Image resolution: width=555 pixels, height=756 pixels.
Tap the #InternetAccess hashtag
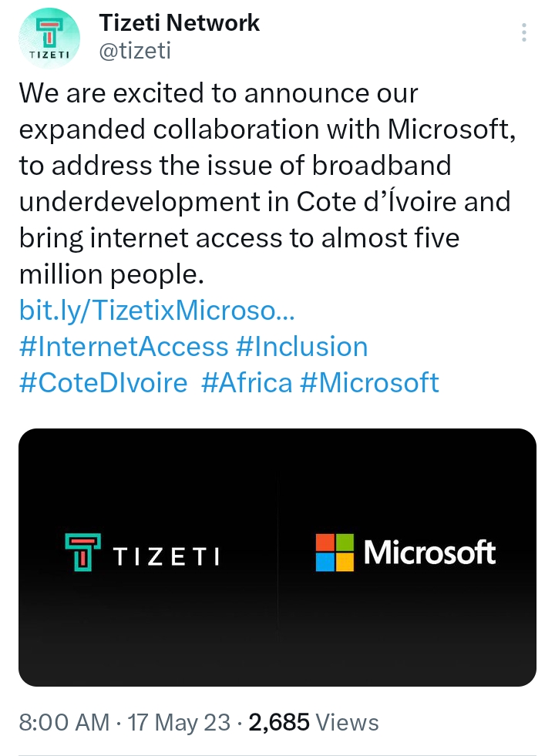point(123,347)
